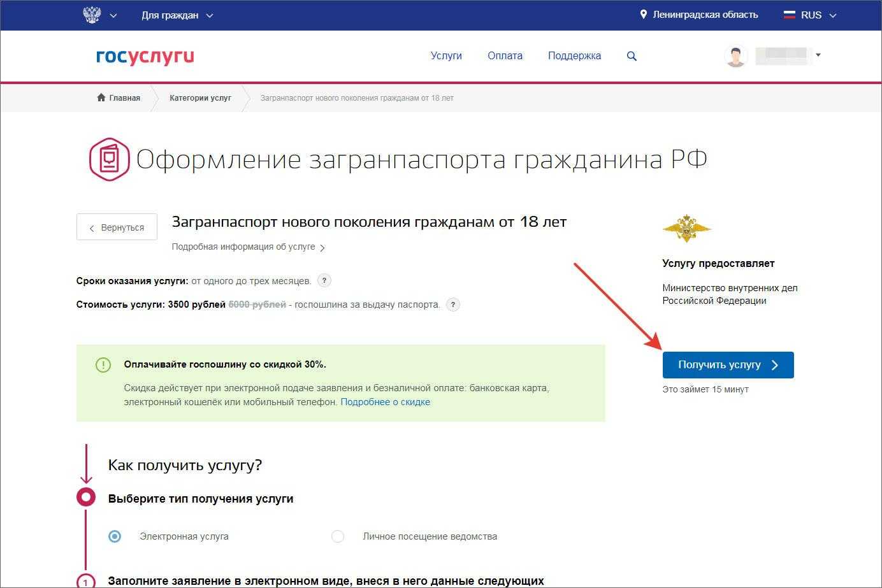The height and width of the screenshot is (588, 882).
Task: Click help icon next to 'Стоимость услуги'
Action: coord(453,305)
